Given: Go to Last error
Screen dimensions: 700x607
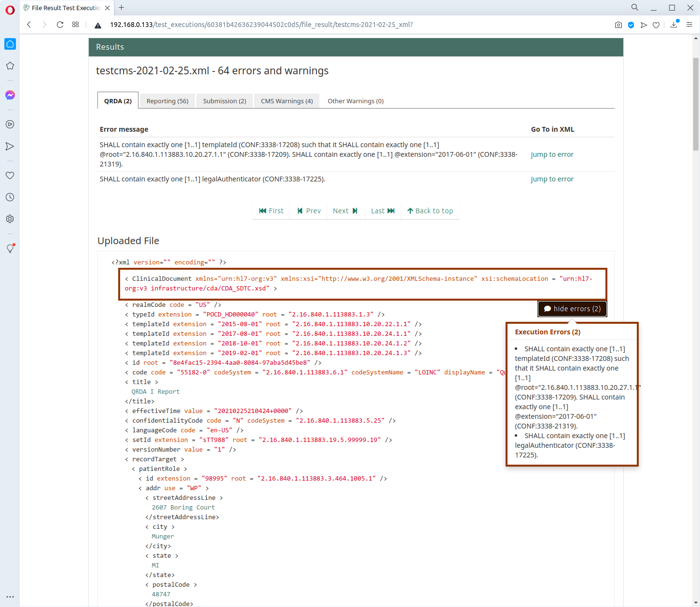Looking at the screenshot, I should [383, 211].
